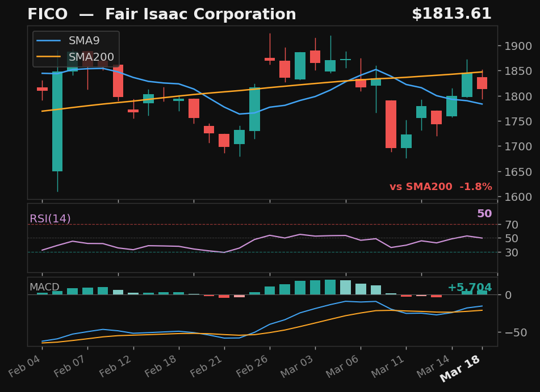Click the RSI axis label 30
Screen dimensions: 540x392
(x=512, y=252)
